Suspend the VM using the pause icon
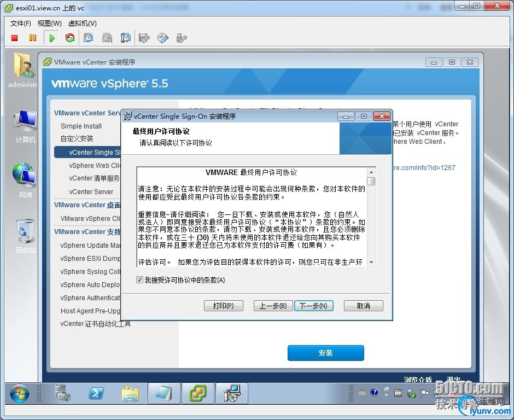 point(33,38)
